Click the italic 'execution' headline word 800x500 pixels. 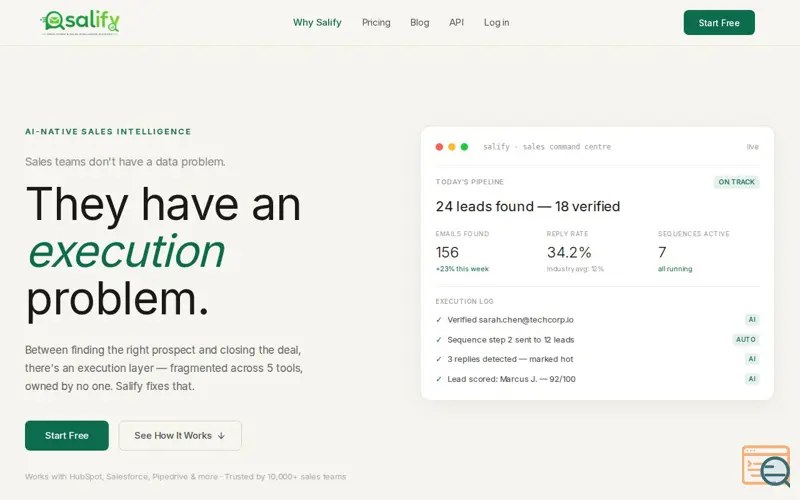tap(126, 251)
